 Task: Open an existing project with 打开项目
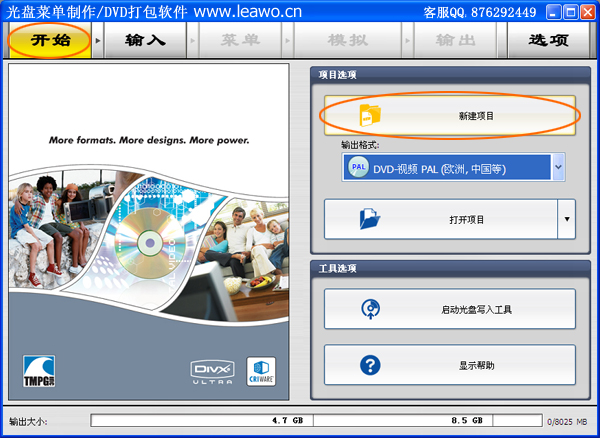click(441, 219)
